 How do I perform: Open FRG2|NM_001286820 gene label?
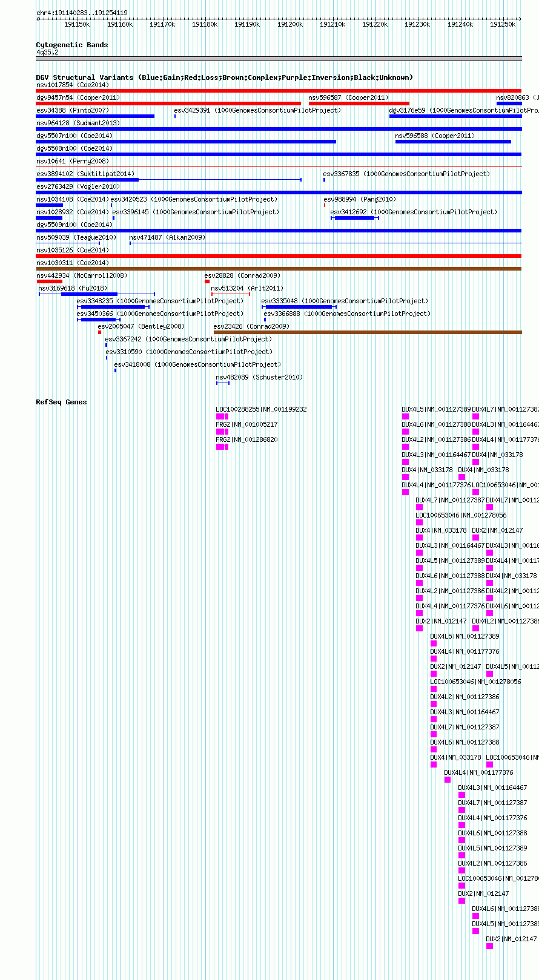246,439
